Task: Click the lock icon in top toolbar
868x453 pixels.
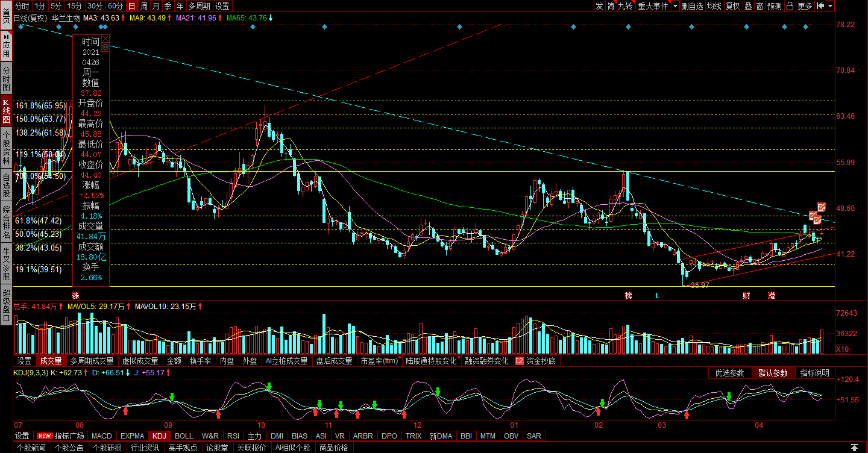Action: coord(790,6)
